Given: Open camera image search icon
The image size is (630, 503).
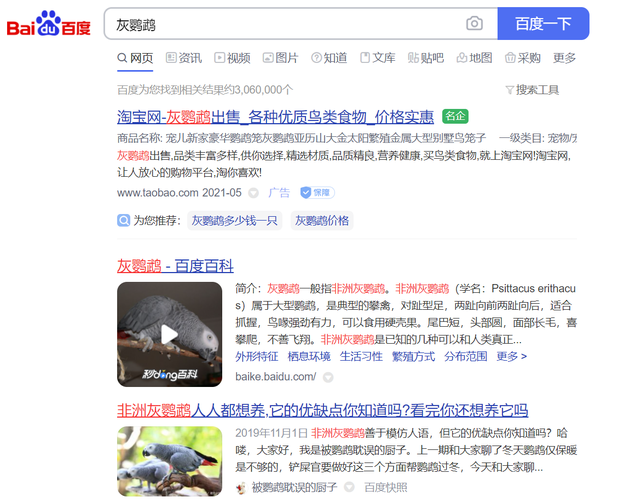Looking at the screenshot, I should [474, 23].
